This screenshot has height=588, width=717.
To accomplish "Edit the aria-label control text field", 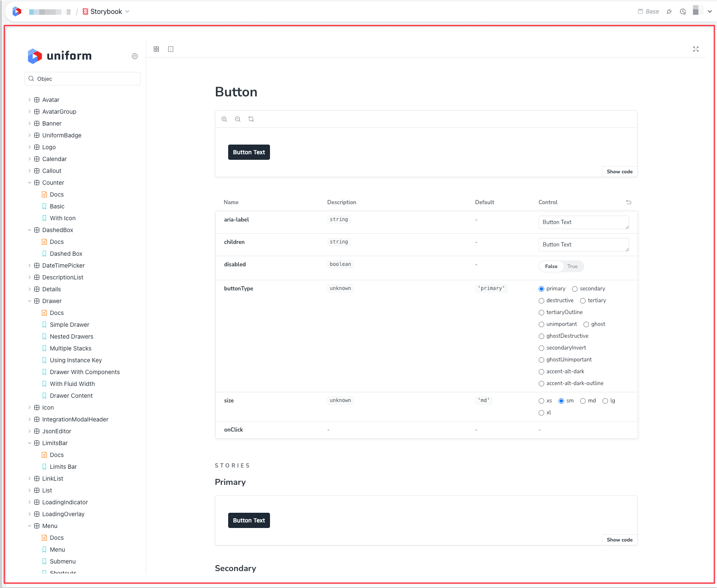I will point(583,222).
